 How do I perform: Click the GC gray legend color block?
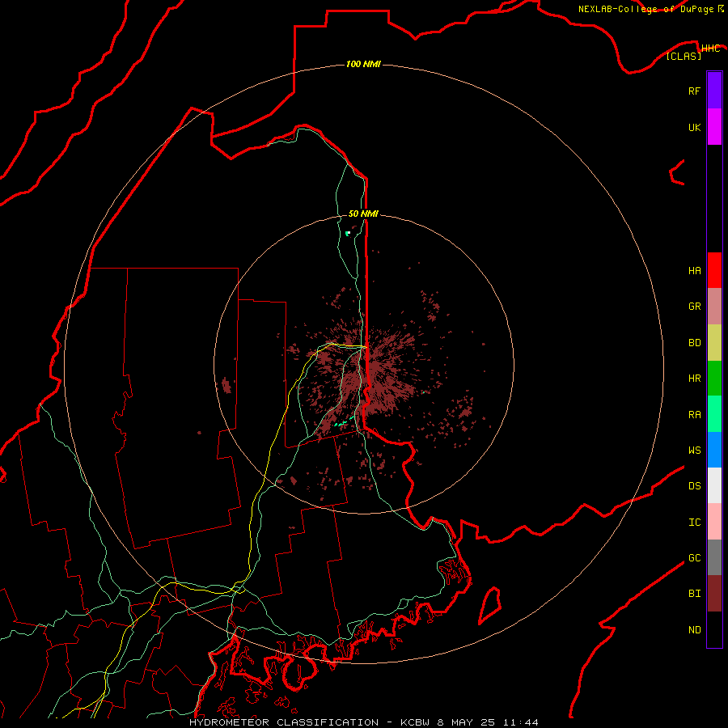click(714, 557)
